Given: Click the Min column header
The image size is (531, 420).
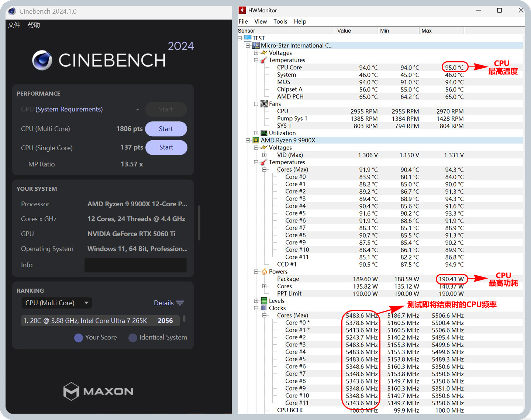Looking at the screenshot, I should (399, 31).
